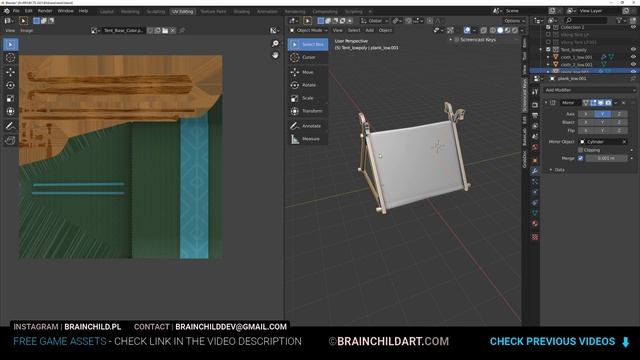Viewport: 640px width, 360px height.
Task: Hide cloth_2_low.001 via eye icon
Action: pos(633,64)
